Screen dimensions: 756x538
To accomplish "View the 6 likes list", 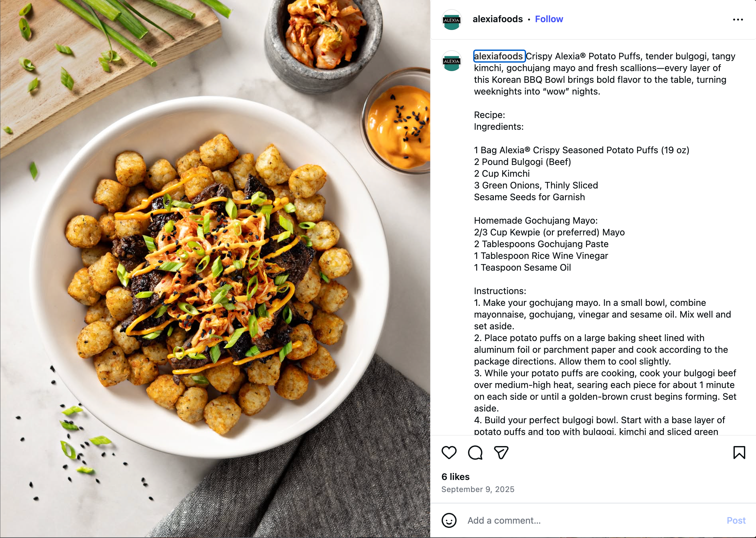I will coord(456,477).
